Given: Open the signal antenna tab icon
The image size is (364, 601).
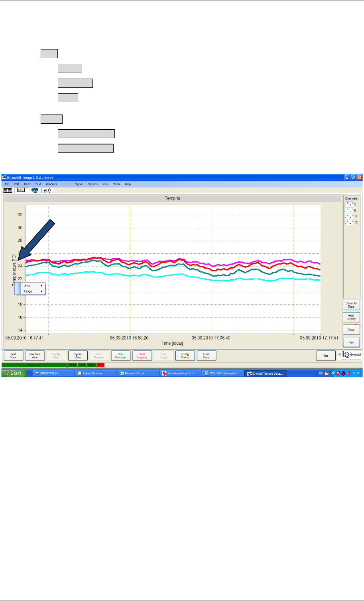Looking at the screenshot, I should (47, 191).
